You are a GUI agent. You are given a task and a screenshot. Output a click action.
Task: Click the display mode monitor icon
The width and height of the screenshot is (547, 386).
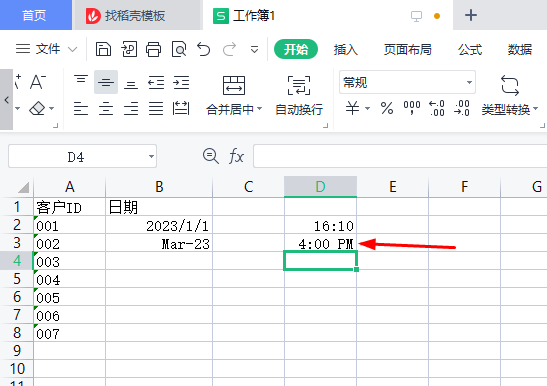[416, 16]
